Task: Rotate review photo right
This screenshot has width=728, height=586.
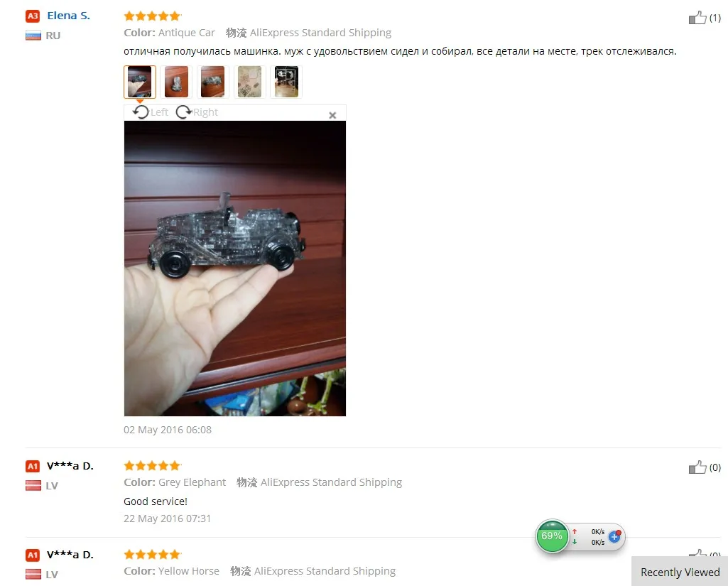Action: coord(197,112)
